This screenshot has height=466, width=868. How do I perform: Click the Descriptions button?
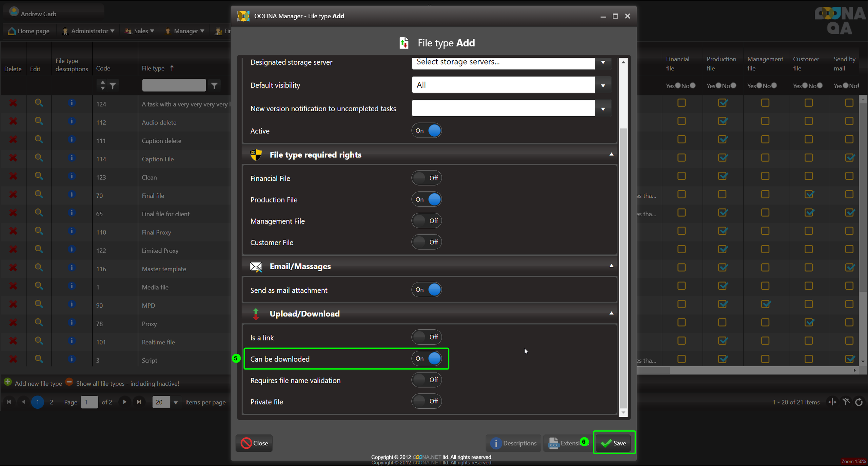[x=513, y=443]
